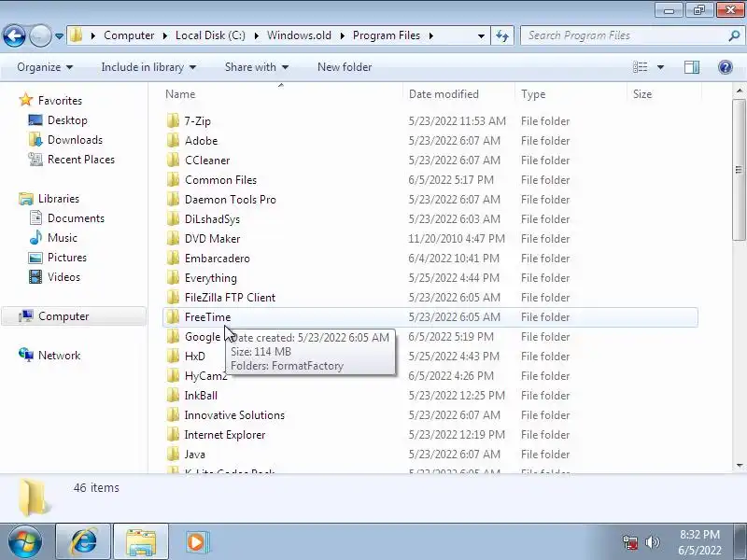Change the view with views icon
Viewport: 747px width, 560px height.
tap(640, 67)
